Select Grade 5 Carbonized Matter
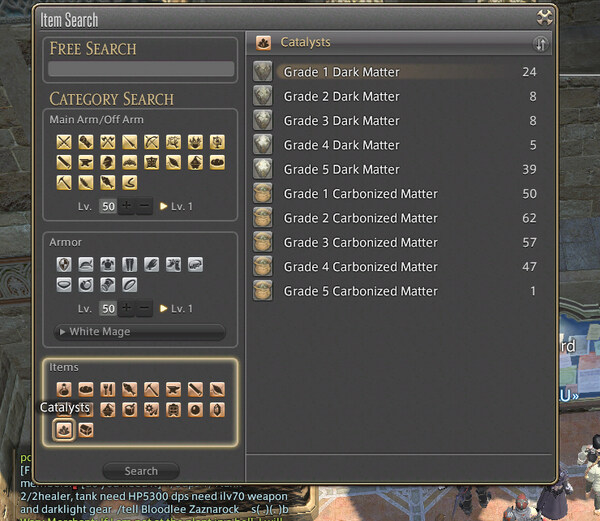The width and height of the screenshot is (600, 521). click(396, 291)
